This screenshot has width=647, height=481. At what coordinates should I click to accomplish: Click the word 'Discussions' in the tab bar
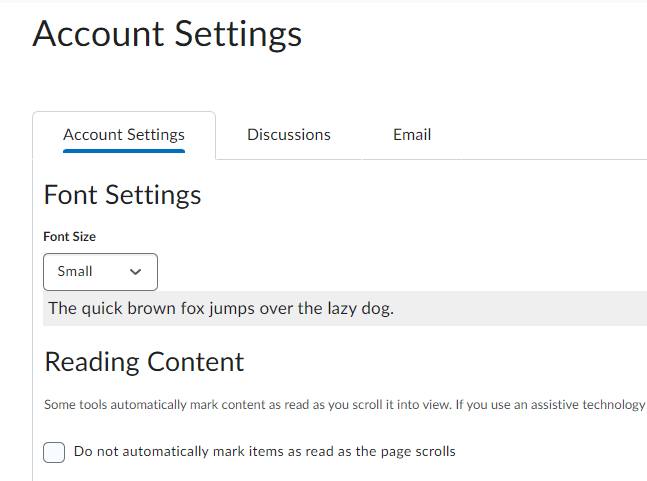click(x=289, y=135)
